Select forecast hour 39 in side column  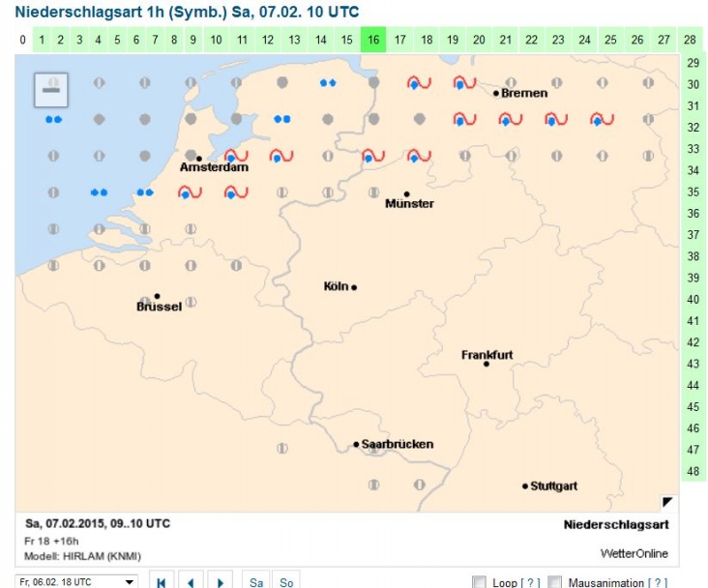[x=693, y=278]
